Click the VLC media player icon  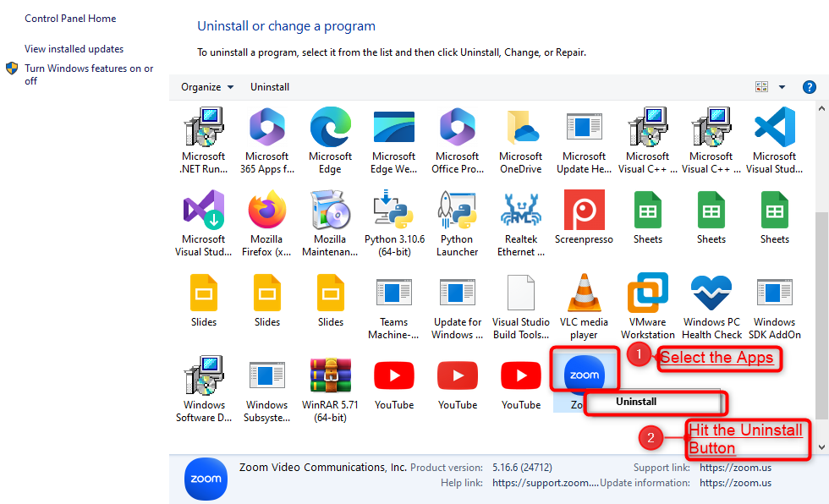tap(584, 293)
